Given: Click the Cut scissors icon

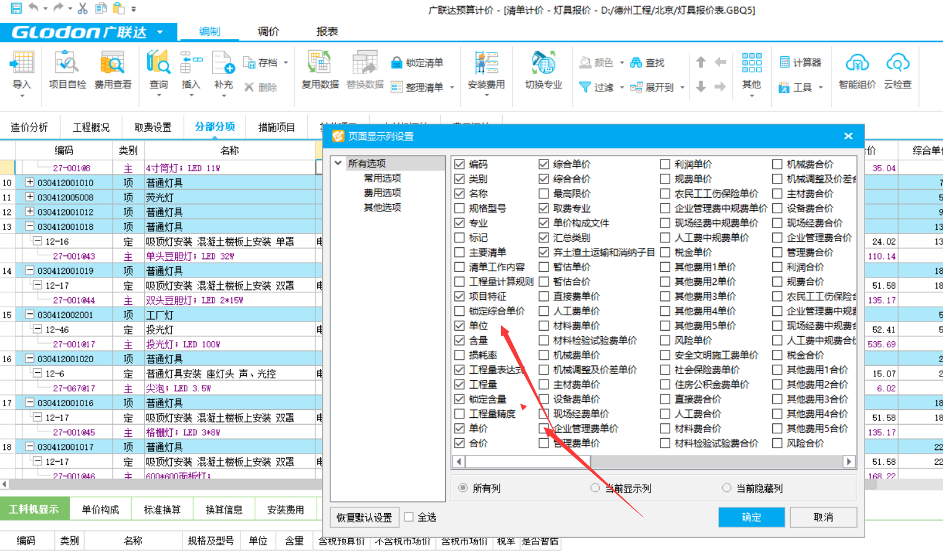Looking at the screenshot, I should click(x=82, y=8).
